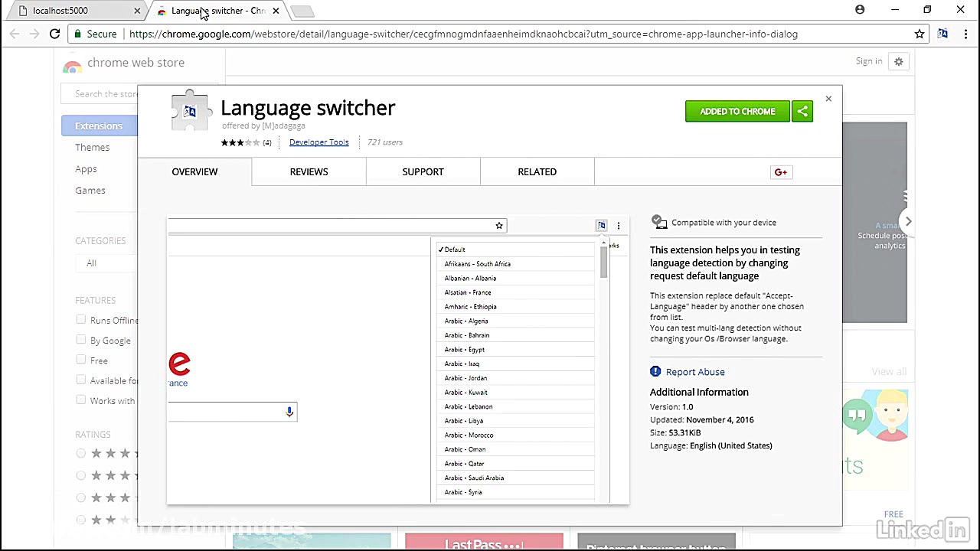Click into the browser address bar URL

[463, 34]
